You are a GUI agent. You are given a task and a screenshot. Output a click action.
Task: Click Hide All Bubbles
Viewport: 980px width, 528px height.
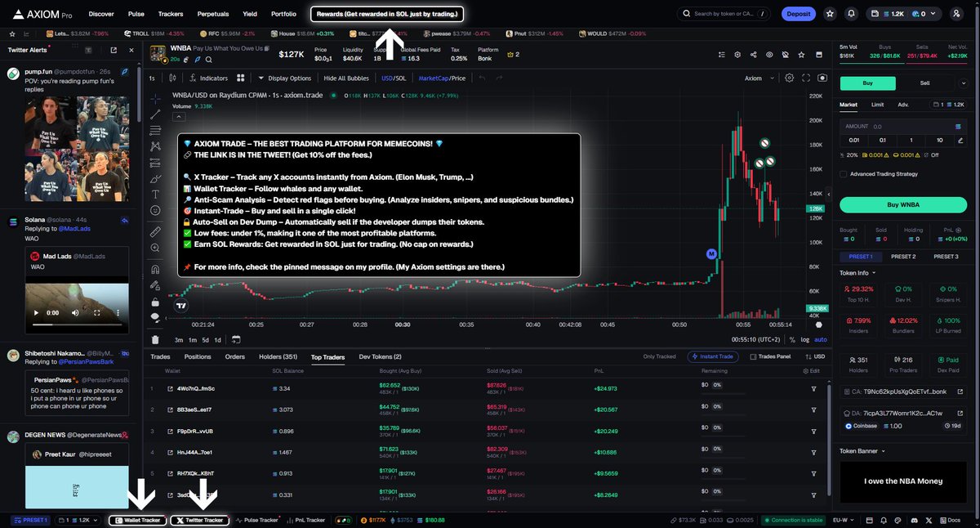point(346,78)
